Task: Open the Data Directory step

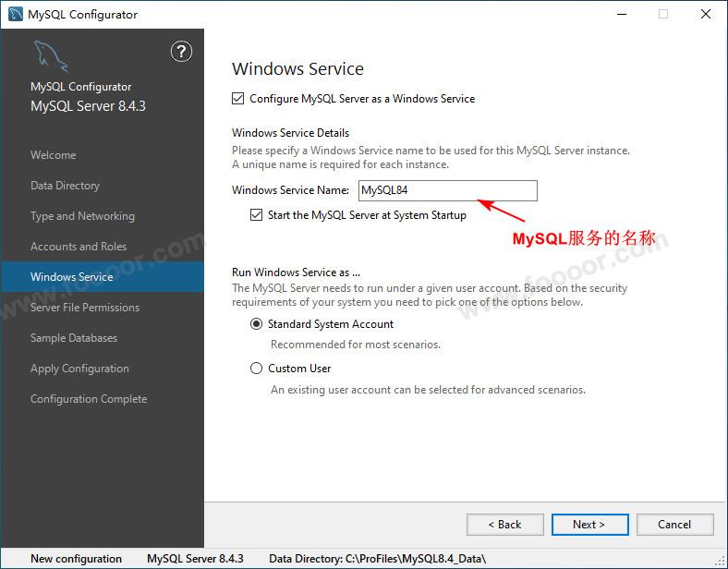Action: tap(65, 186)
